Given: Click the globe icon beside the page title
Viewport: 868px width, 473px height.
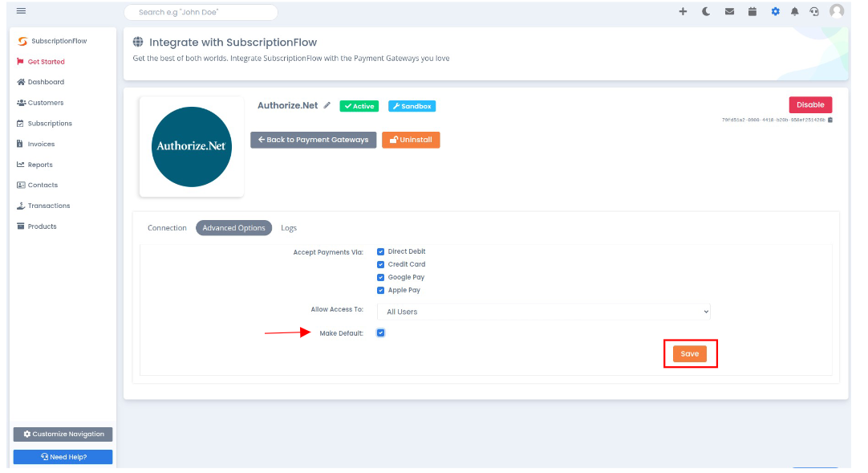Looking at the screenshot, I should point(139,42).
